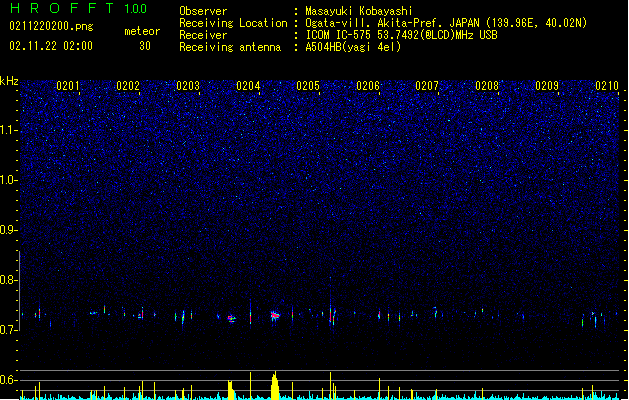Viewport: 629px width, 400px height.
Task: Click the A504HB(yagi 4el) antenna text
Action: coord(353,47)
